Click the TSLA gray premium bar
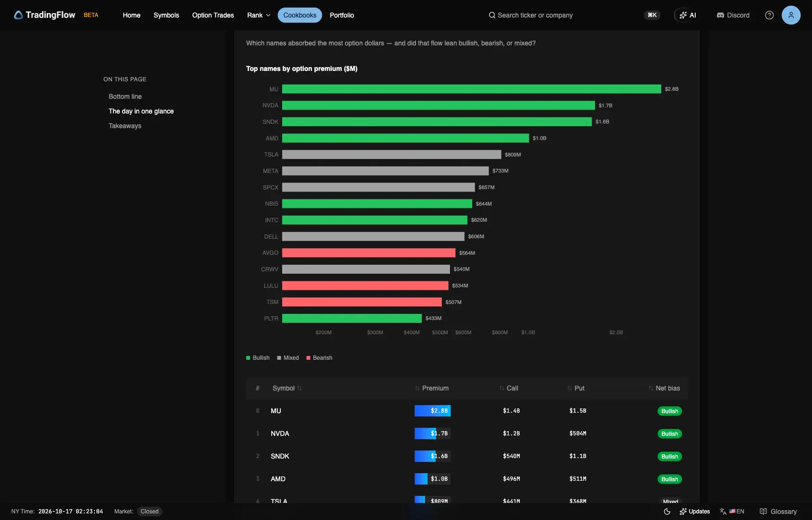This screenshot has height=520, width=812. [x=391, y=155]
